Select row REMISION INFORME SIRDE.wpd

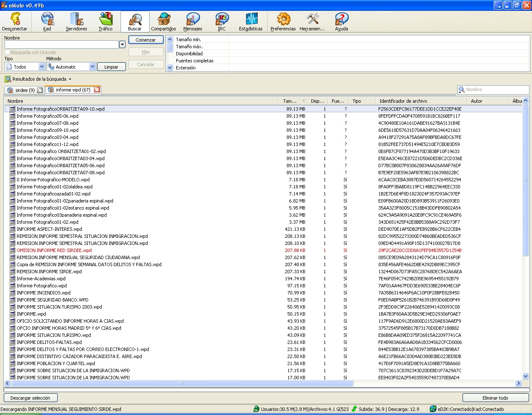point(263,272)
